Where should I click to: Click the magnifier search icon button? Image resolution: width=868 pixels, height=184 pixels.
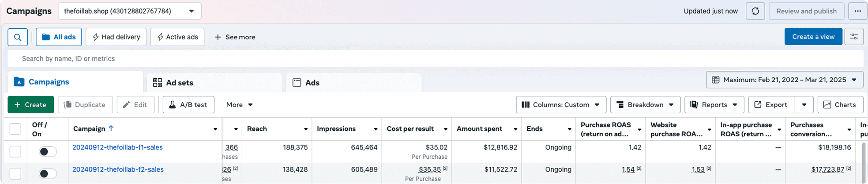[x=18, y=37]
